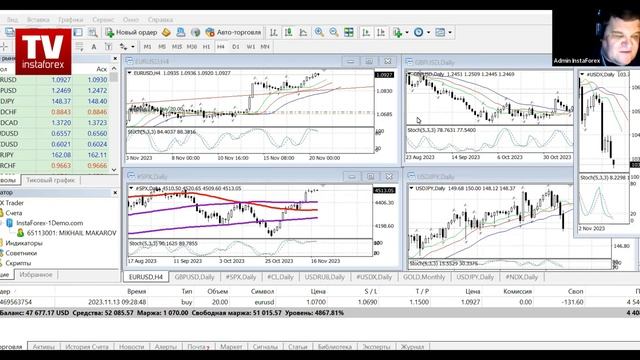Viewport: 640px width, 360px height.
Task: Switch to Избранное tab in Navigator
Action: click(x=36, y=275)
